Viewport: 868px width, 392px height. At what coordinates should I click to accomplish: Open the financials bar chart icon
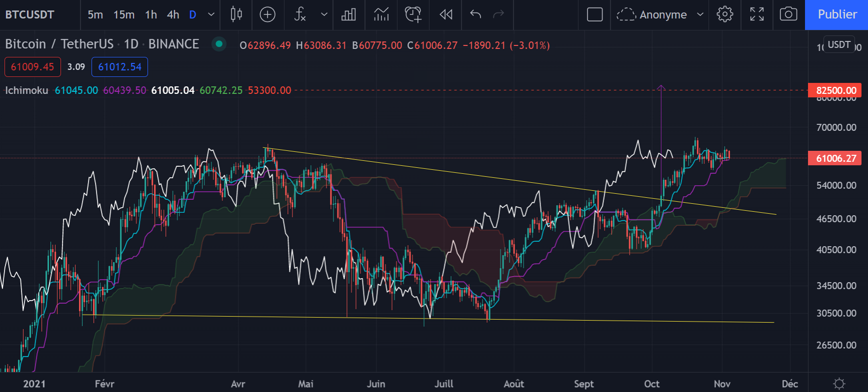pos(348,14)
